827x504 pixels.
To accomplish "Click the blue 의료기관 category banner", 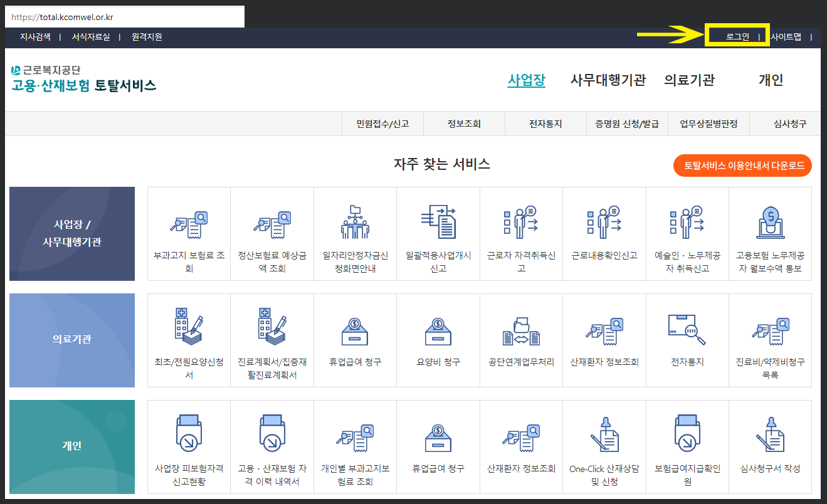I will (x=72, y=340).
